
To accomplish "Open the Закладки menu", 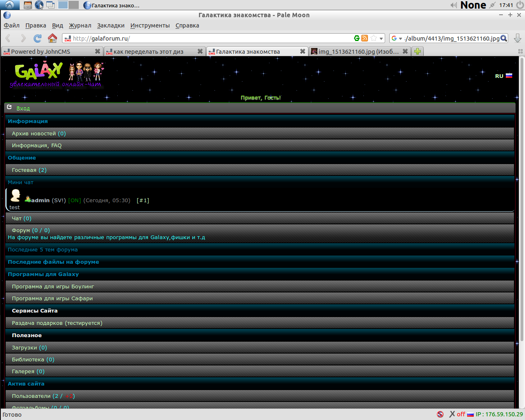I will tap(111, 25).
